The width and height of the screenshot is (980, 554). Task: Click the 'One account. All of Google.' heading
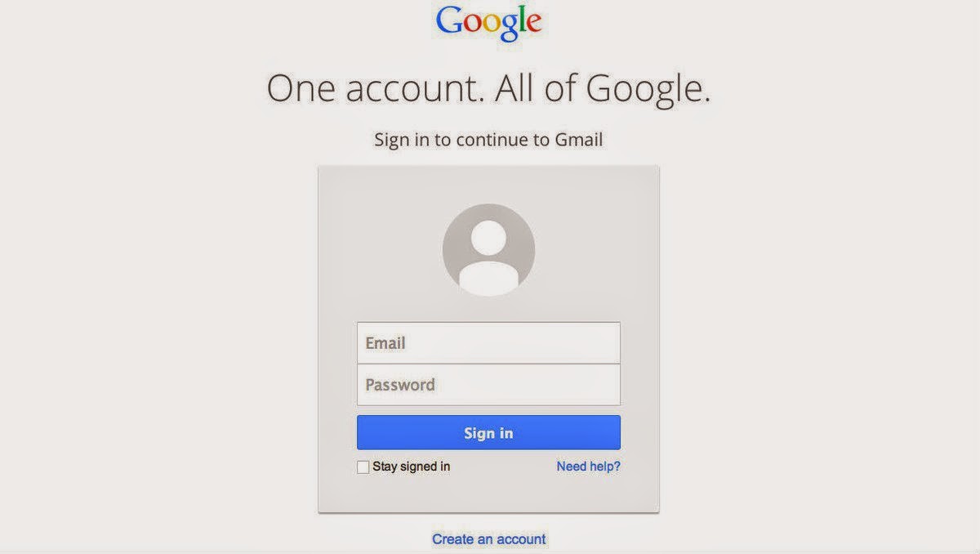(x=488, y=89)
